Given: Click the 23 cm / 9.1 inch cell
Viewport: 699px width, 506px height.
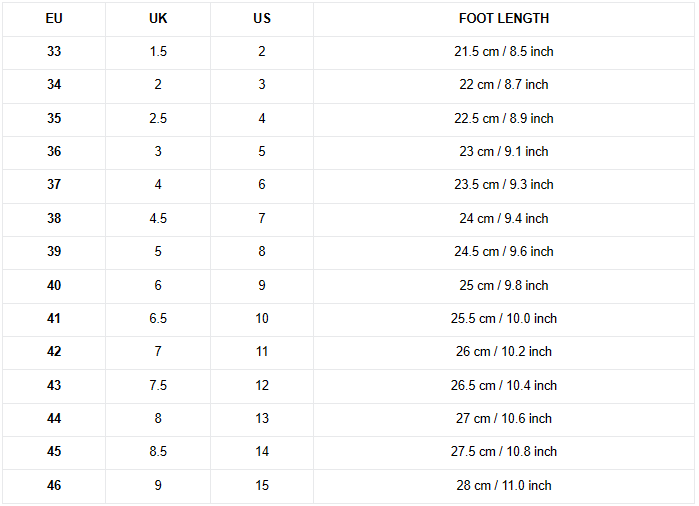Looking at the screenshot, I should pyautogui.click(x=504, y=152).
